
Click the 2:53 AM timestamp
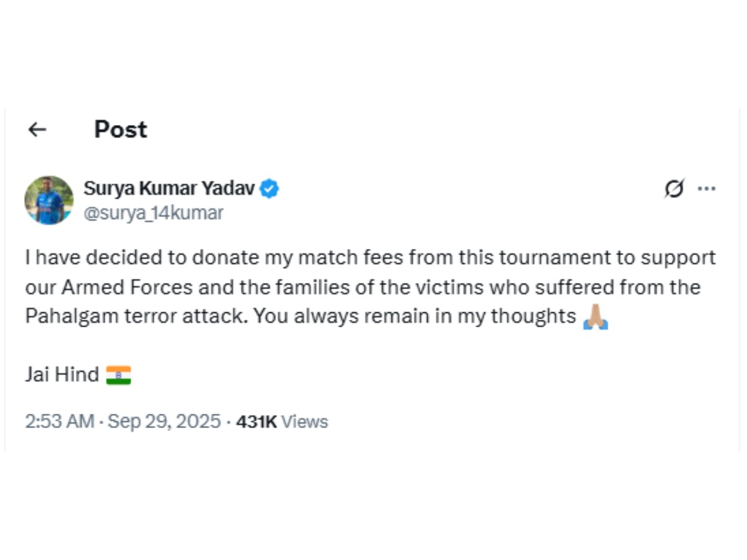[x=60, y=422]
